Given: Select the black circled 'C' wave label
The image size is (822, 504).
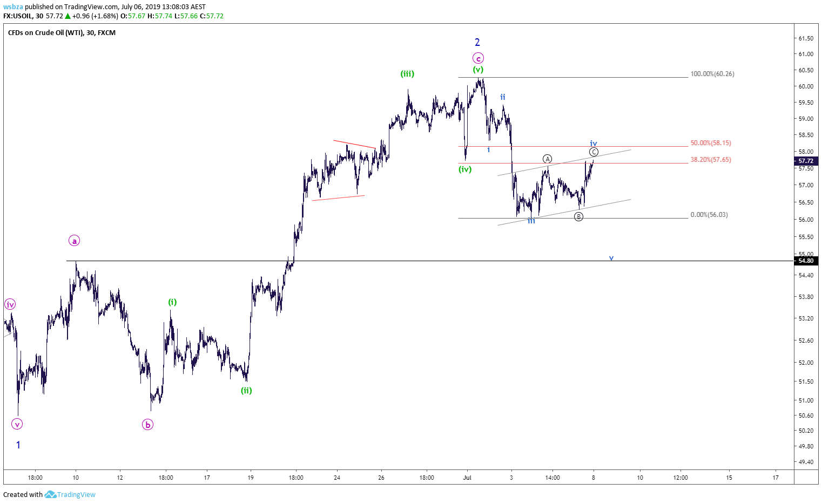Looking at the screenshot, I should (594, 152).
